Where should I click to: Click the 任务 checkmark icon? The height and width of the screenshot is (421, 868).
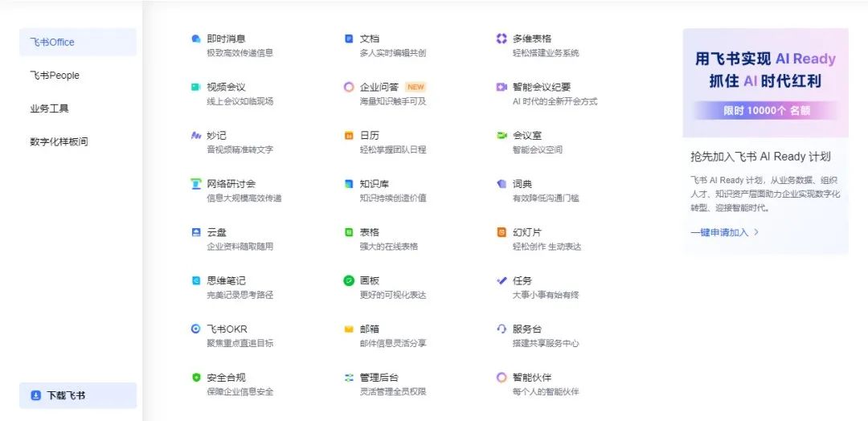(502, 281)
